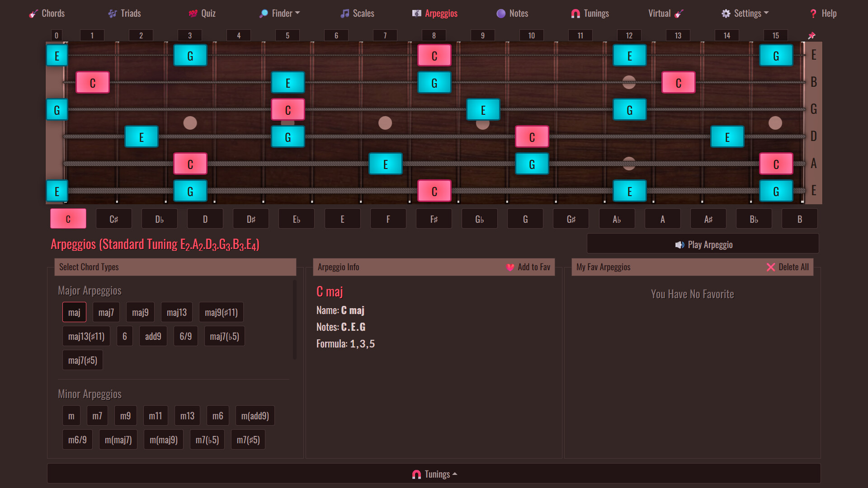Enable the add9 chord type

click(x=153, y=336)
